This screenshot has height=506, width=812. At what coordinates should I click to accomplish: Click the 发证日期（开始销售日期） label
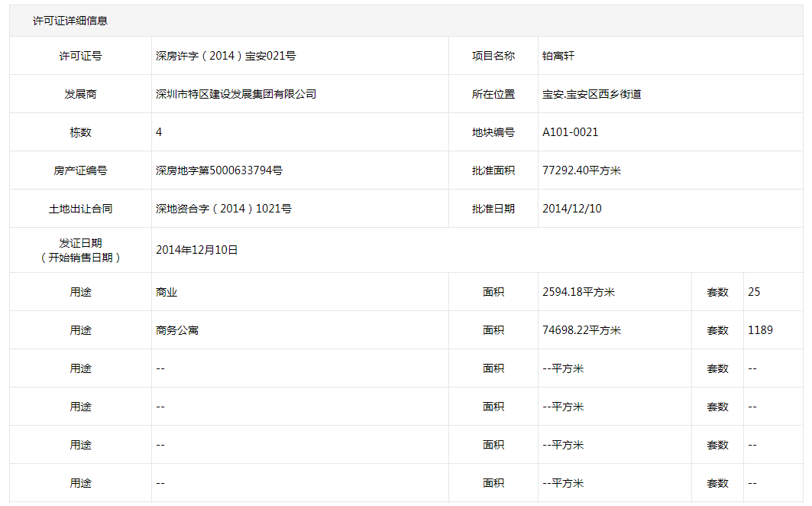click(x=80, y=251)
